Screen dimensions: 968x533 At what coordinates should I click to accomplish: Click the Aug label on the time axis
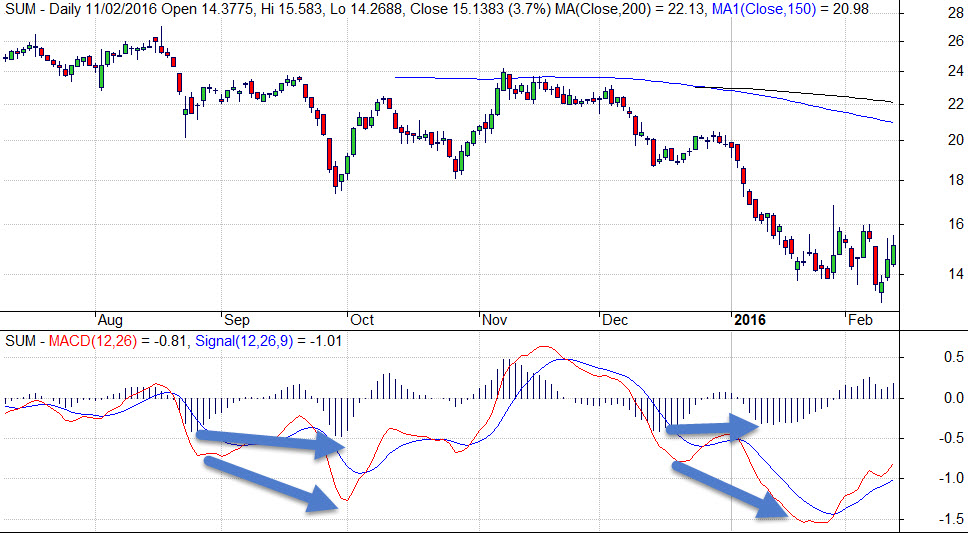pyautogui.click(x=110, y=320)
